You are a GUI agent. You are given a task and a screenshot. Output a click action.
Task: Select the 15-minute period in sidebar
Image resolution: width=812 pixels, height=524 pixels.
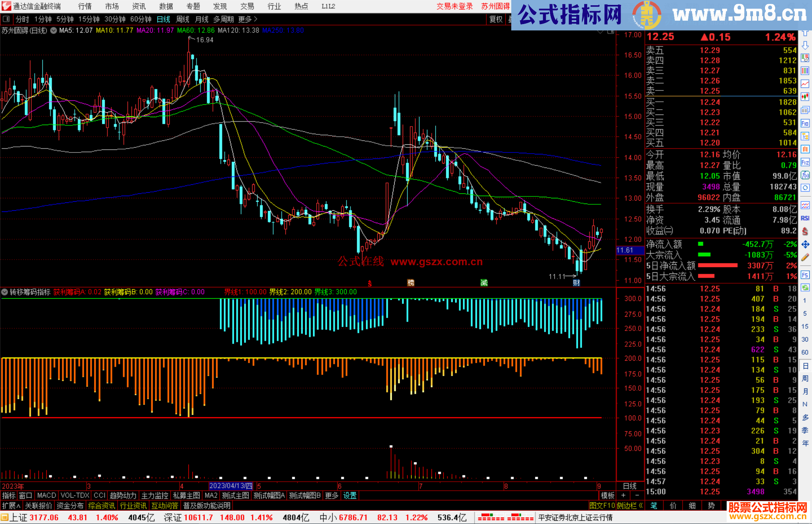(805, 326)
